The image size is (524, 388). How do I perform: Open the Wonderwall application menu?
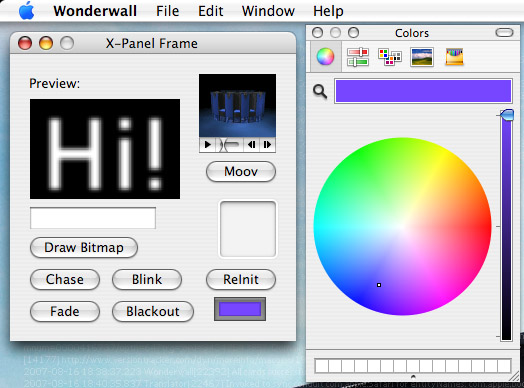click(95, 11)
